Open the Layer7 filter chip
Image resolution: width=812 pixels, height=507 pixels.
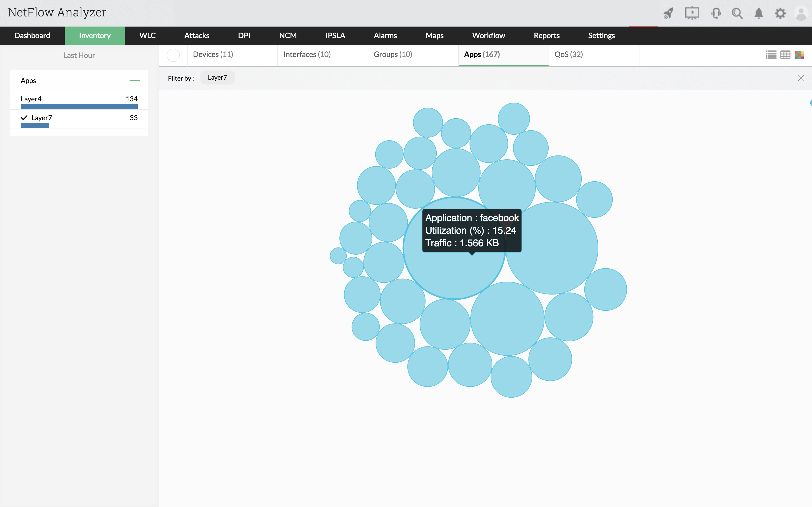click(x=217, y=77)
